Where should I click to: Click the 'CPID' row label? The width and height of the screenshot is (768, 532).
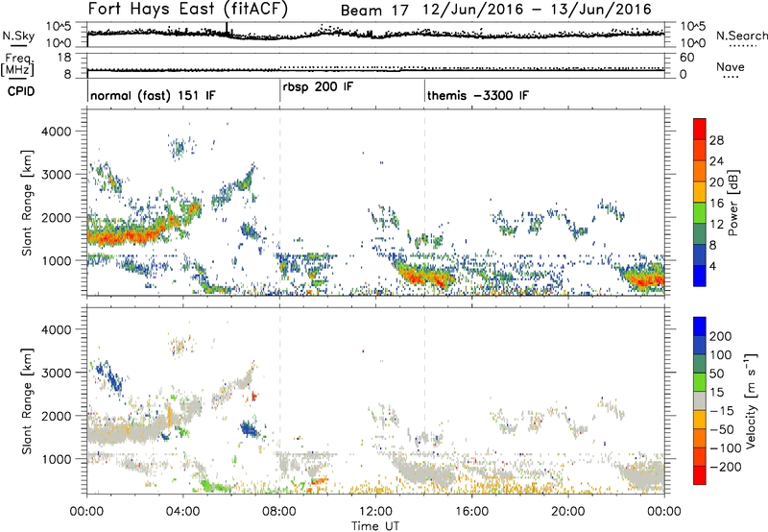point(21,91)
